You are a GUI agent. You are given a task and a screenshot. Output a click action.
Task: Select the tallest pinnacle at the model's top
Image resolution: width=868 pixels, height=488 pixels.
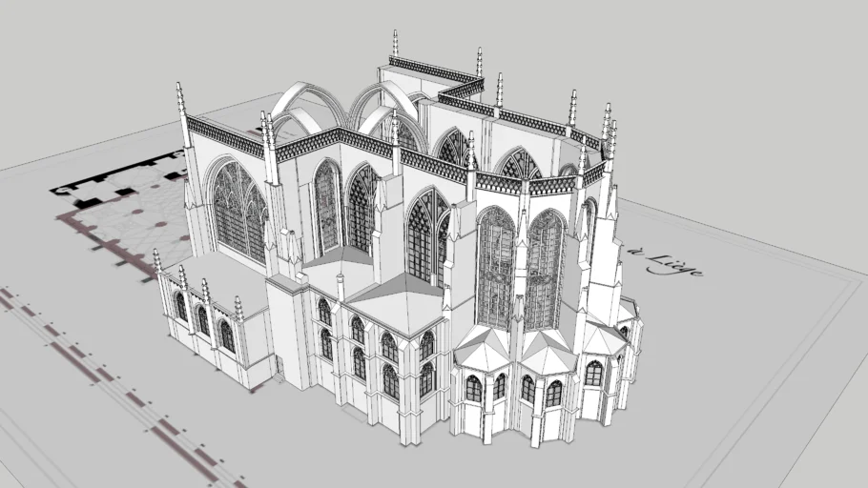(x=395, y=43)
